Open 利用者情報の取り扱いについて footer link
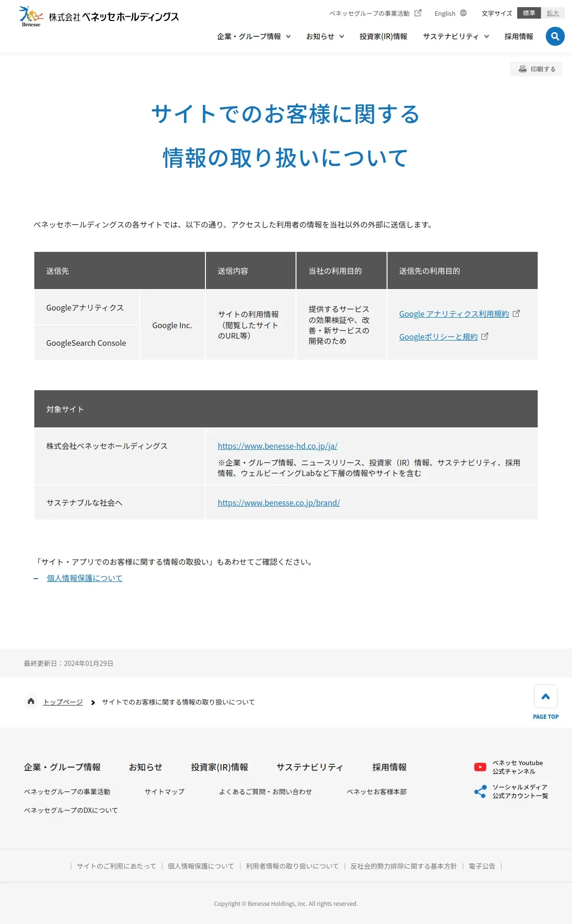The width and height of the screenshot is (572, 924). pos(292,866)
